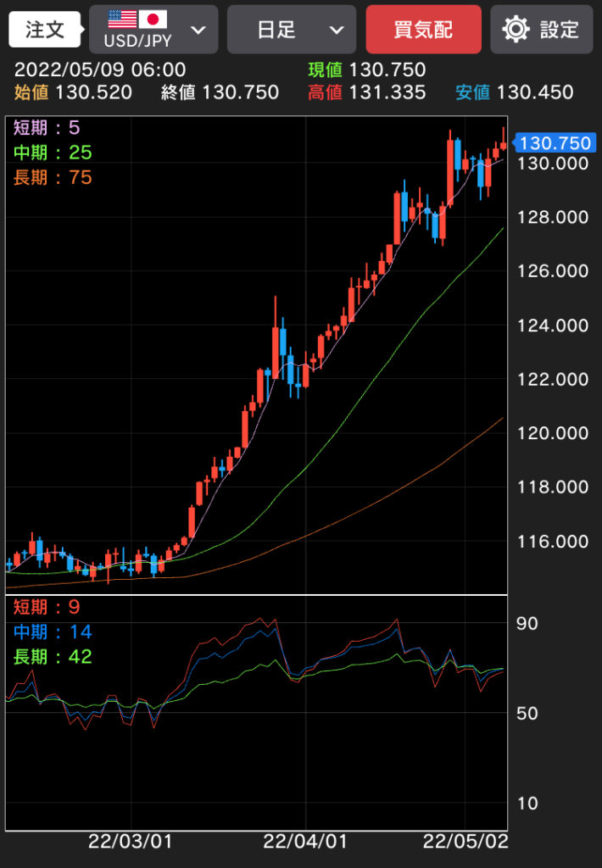Click the 22/04/01 date on time axis
The image size is (602, 868).
pos(305,842)
